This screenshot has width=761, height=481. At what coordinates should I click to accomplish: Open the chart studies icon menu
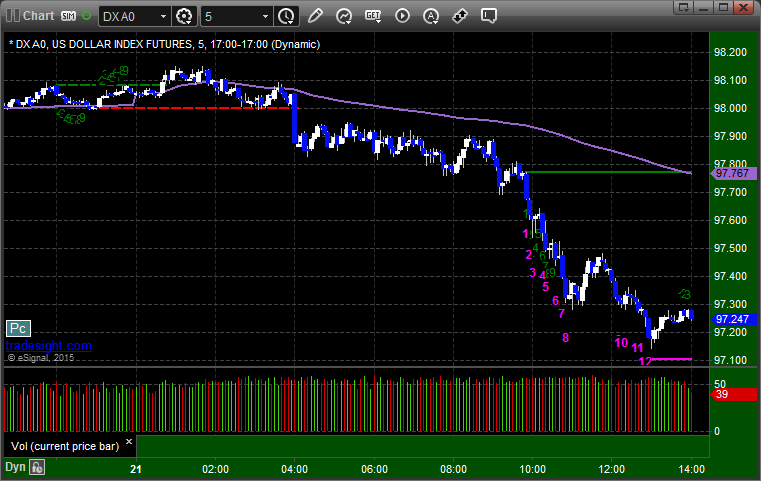[344, 17]
